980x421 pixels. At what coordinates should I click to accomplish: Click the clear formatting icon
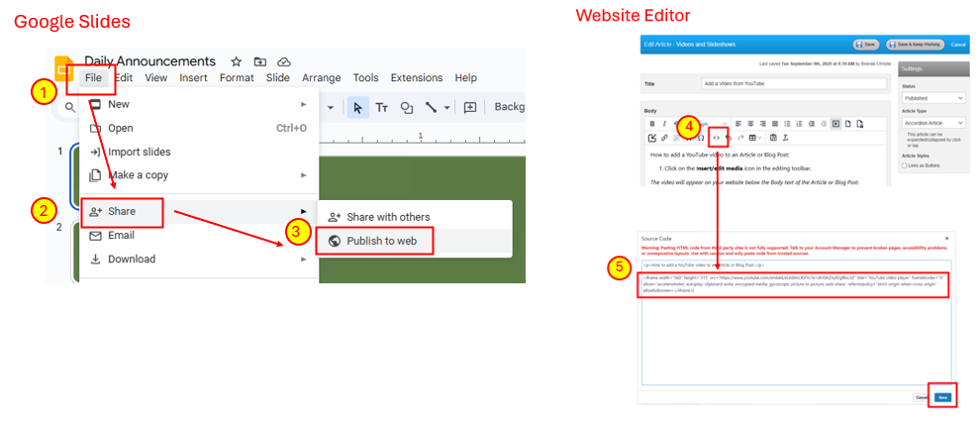click(786, 139)
